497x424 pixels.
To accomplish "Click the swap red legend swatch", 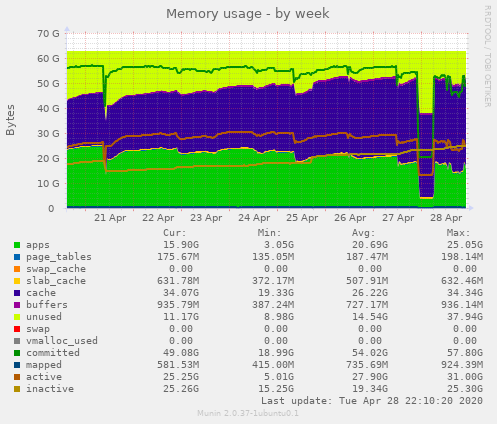I will click(x=17, y=329).
